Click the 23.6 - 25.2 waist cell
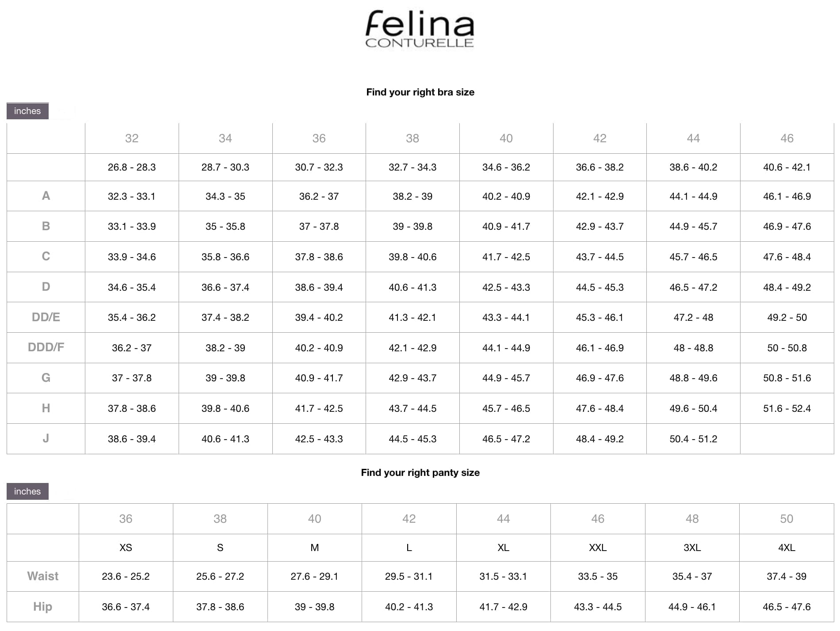The height and width of the screenshot is (631, 840). pos(126,576)
